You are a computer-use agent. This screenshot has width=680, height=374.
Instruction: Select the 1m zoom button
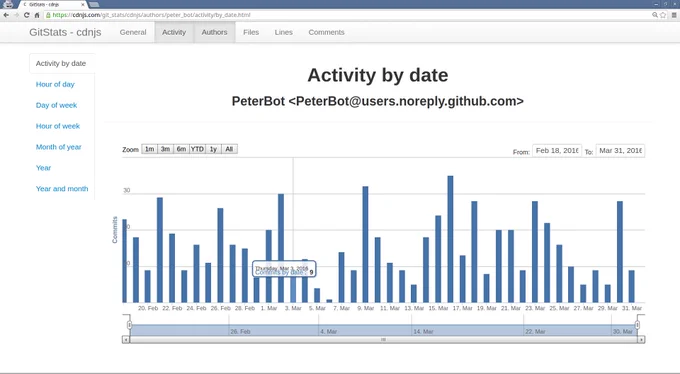click(x=150, y=149)
